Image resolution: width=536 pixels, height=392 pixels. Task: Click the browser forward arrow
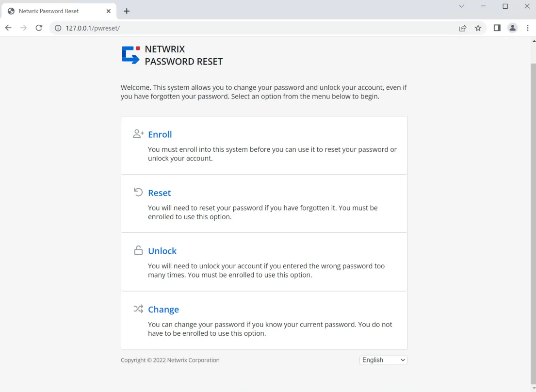(24, 28)
